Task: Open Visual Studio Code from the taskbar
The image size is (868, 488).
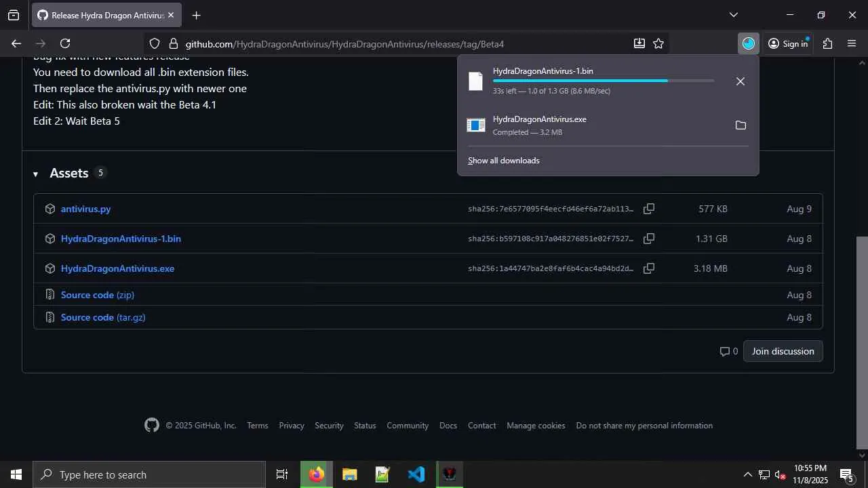Action: pos(416,474)
